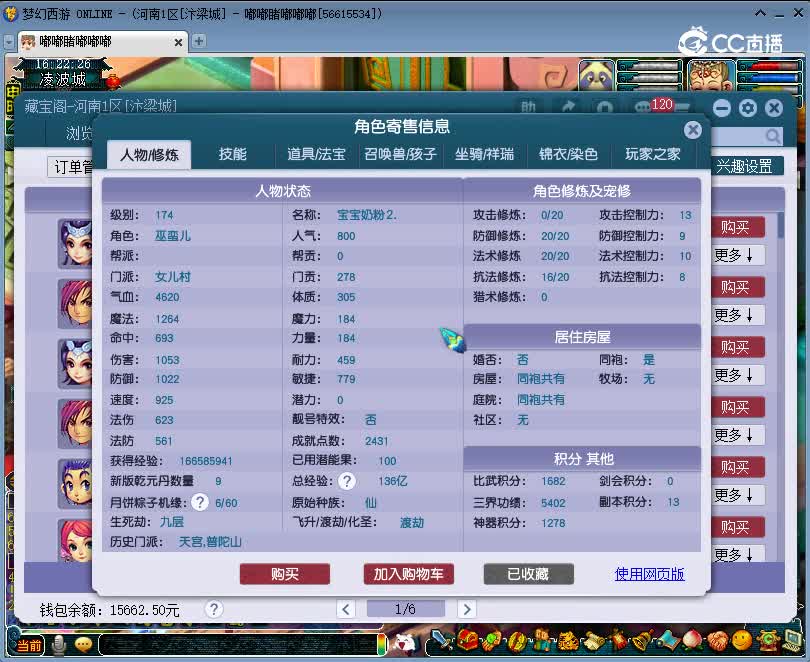Click the search magnifier icon
The height and width of the screenshot is (662, 810).
[773, 136]
